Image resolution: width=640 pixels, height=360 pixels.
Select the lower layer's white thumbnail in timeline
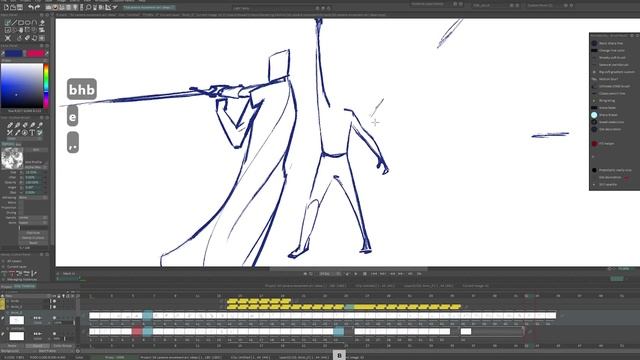point(17,336)
